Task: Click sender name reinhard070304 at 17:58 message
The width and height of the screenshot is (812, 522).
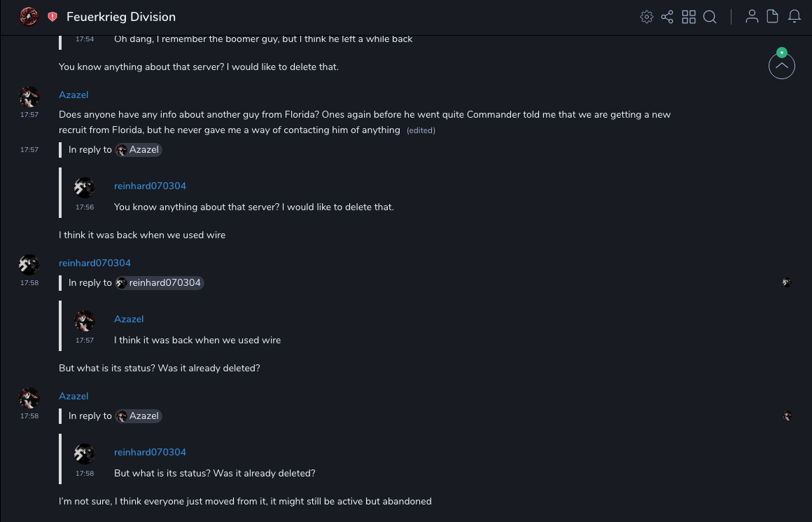Action: point(94,263)
